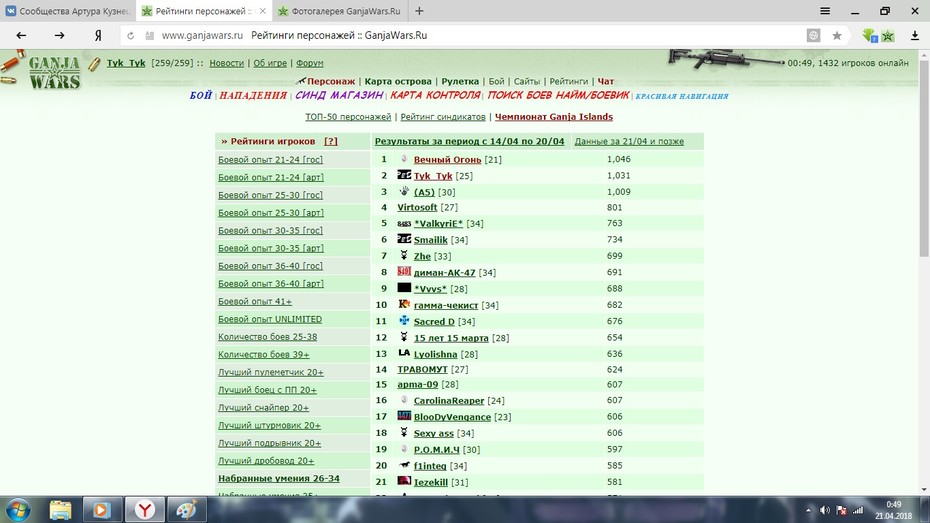Screen dimensions: 930x523
Task: Open Рулетка menu item
Action: point(460,81)
